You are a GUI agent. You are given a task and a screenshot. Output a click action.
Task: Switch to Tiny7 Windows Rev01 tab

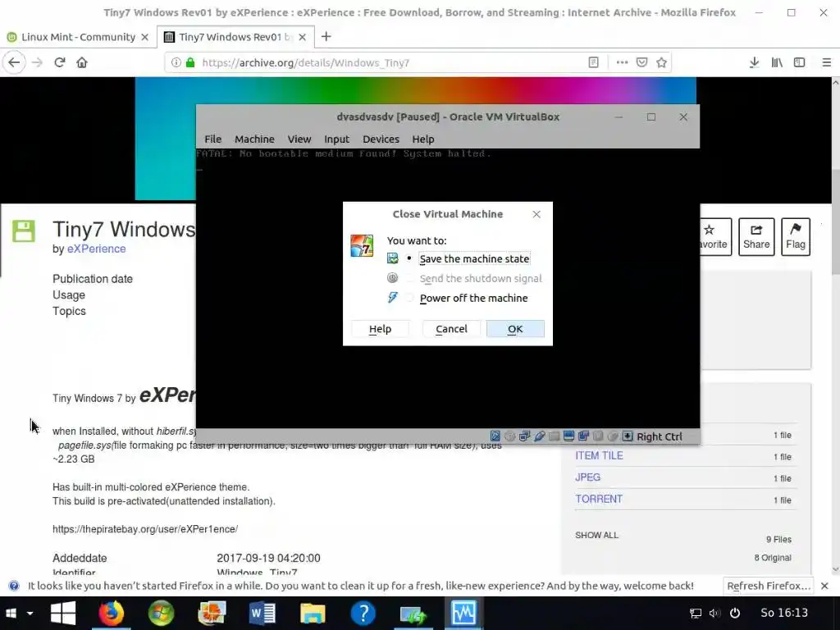(x=235, y=37)
